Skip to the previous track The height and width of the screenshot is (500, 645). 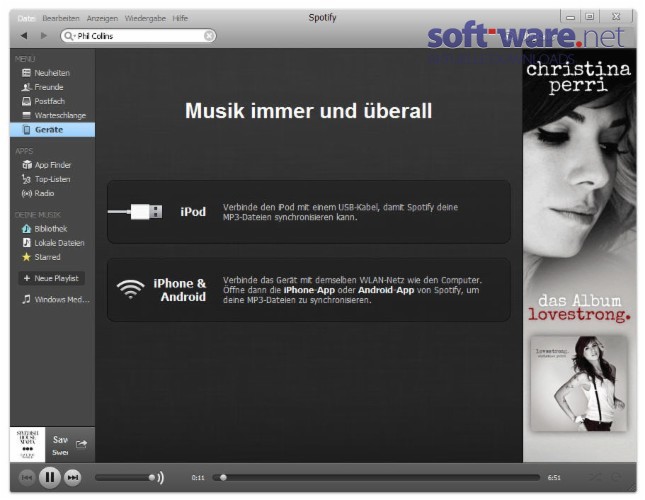pyautogui.click(x=27, y=477)
